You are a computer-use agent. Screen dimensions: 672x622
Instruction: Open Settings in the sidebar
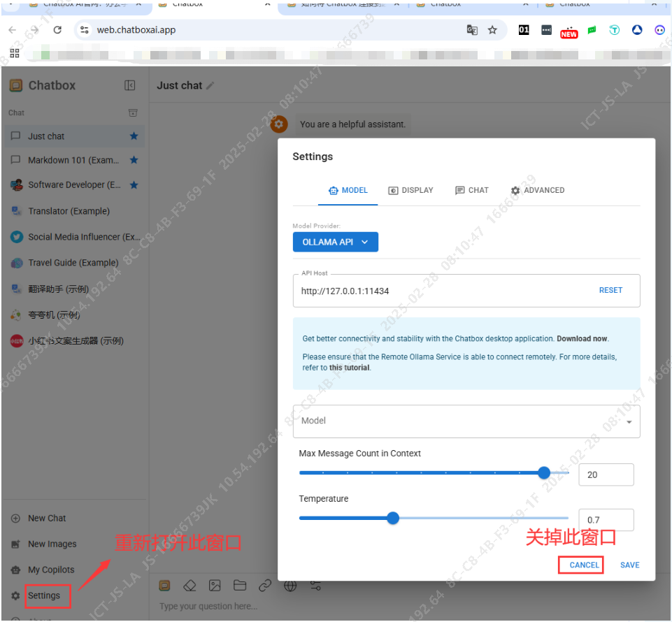point(44,596)
